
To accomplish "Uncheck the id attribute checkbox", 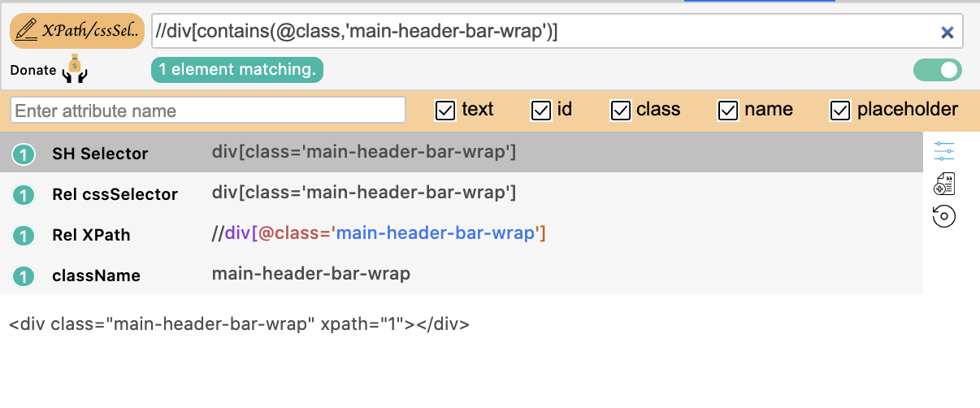I will coord(540,111).
